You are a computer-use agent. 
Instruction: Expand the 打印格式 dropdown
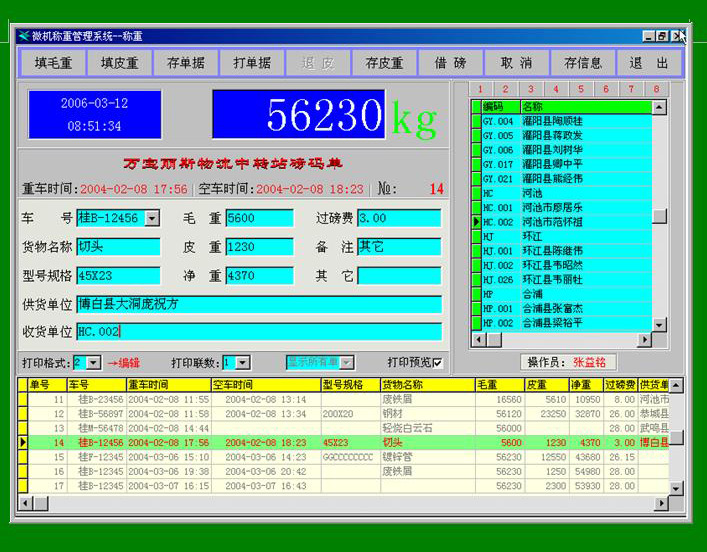(94, 362)
